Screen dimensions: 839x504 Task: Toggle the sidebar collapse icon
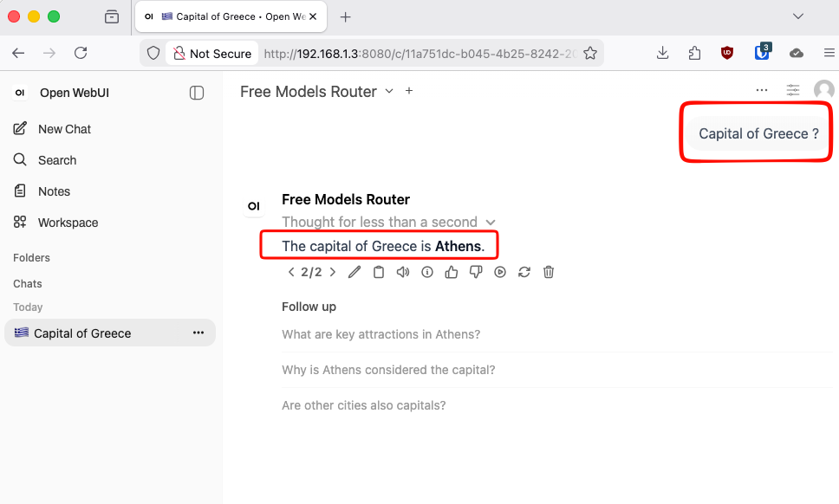(197, 93)
